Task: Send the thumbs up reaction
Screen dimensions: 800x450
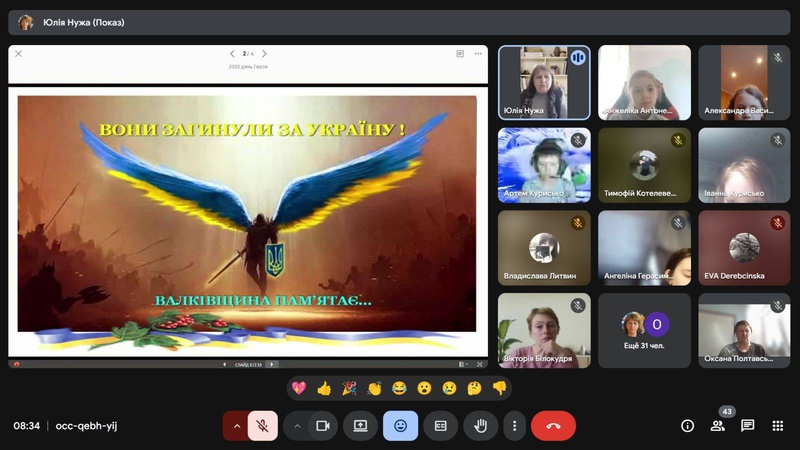Action: (x=324, y=388)
